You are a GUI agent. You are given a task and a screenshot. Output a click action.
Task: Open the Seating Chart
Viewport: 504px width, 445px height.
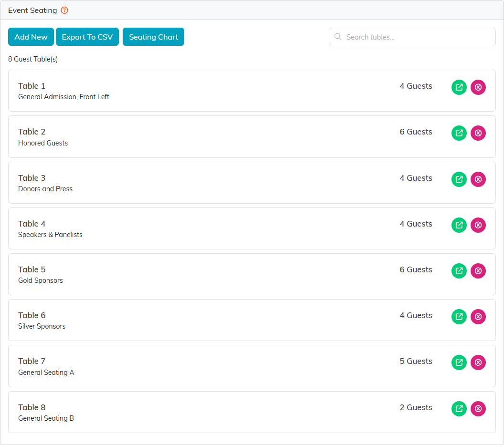153,37
